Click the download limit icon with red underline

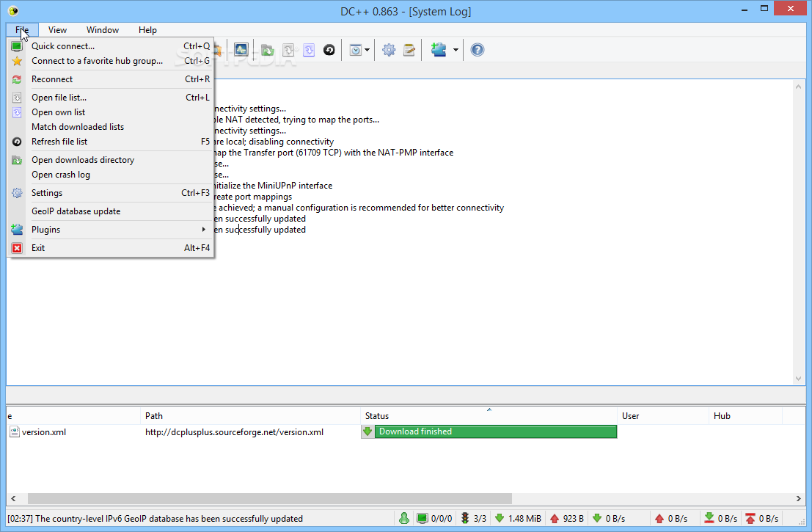tap(709, 518)
